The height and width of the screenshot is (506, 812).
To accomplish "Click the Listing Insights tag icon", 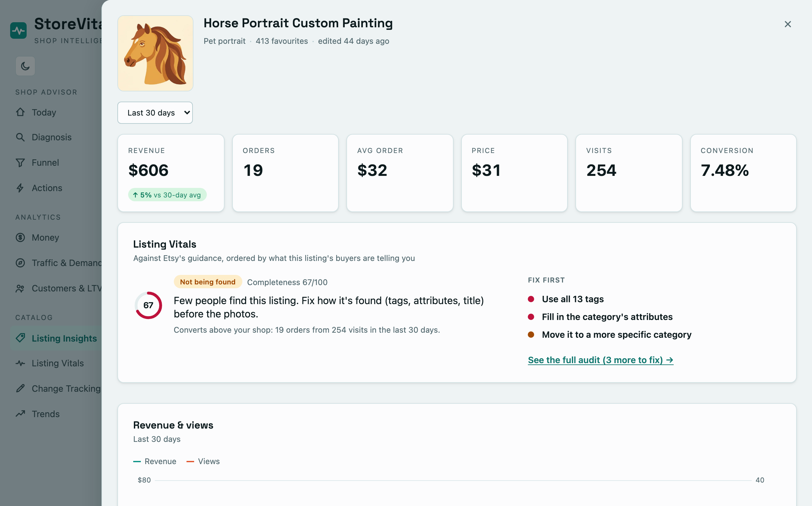I will [20, 338].
